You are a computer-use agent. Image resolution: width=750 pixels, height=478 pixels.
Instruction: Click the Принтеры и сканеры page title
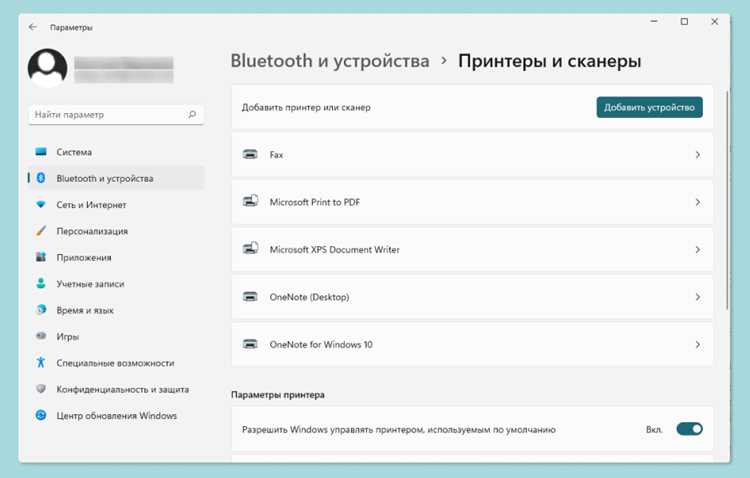pos(550,61)
